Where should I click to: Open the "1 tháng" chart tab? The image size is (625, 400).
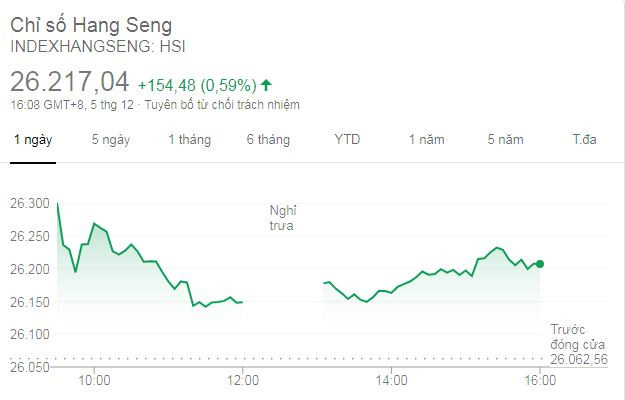pyautogui.click(x=189, y=140)
